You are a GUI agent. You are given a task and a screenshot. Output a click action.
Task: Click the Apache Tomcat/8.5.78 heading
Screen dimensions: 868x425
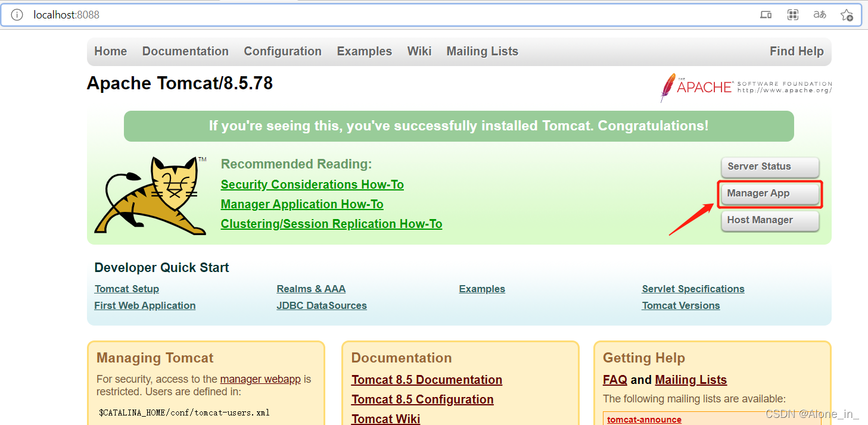[x=180, y=83]
